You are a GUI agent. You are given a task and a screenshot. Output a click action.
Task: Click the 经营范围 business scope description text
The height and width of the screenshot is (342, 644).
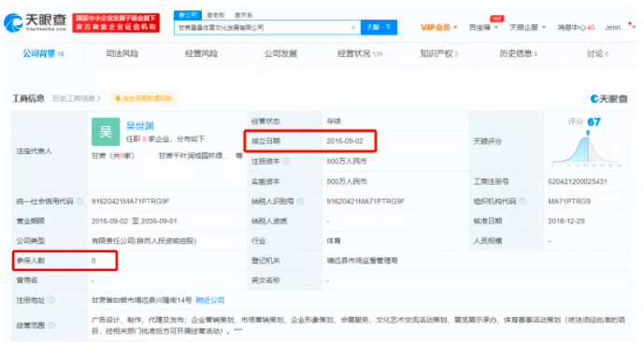pyautogui.click(x=358, y=325)
